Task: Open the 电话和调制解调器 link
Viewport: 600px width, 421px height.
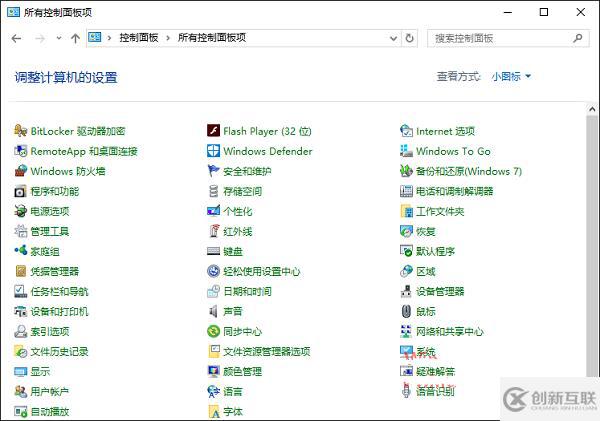Action: pos(455,191)
